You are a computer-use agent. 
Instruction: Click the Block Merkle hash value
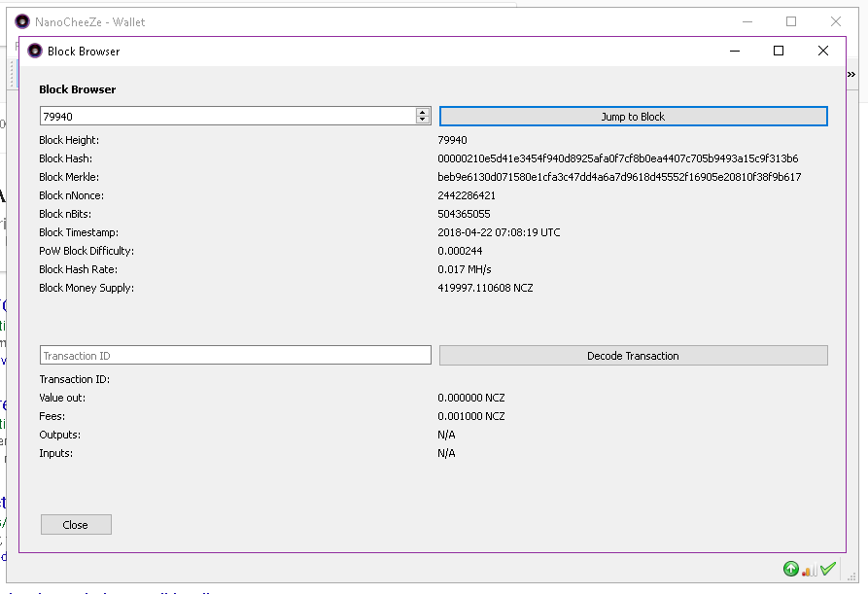click(x=619, y=177)
